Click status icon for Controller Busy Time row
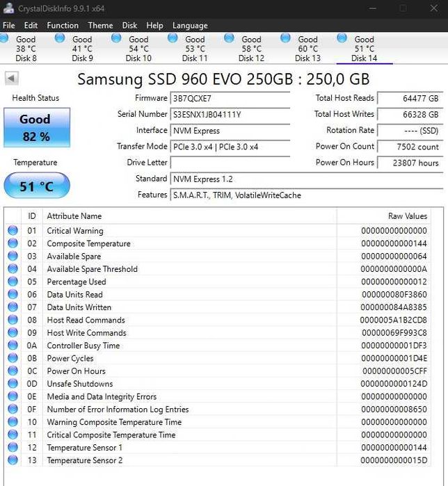 pos(13,345)
